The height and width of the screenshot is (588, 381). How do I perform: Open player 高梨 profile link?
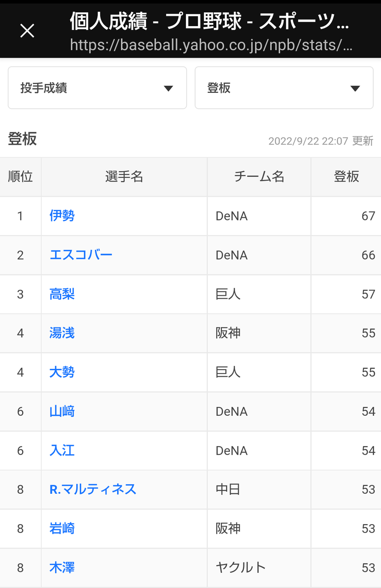click(62, 294)
